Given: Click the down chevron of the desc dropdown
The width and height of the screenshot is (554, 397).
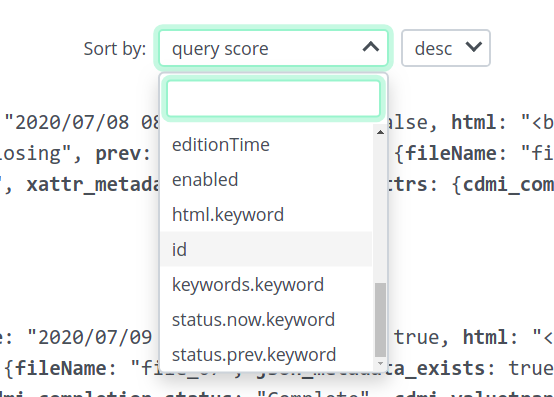Looking at the screenshot, I should pos(473,47).
